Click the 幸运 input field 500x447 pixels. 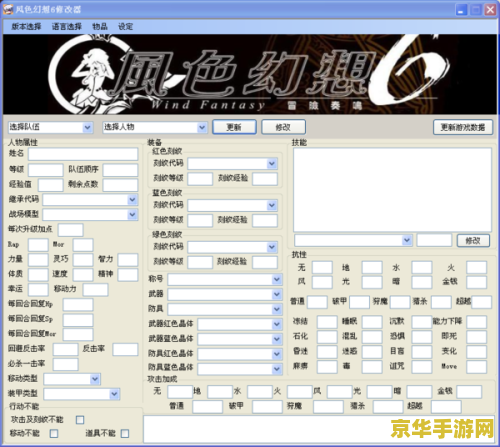(38, 290)
